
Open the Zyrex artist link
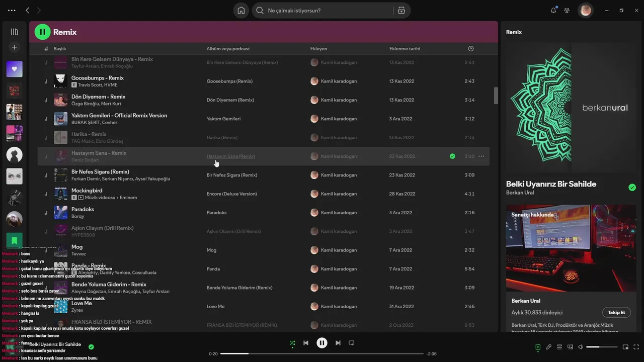(77, 310)
